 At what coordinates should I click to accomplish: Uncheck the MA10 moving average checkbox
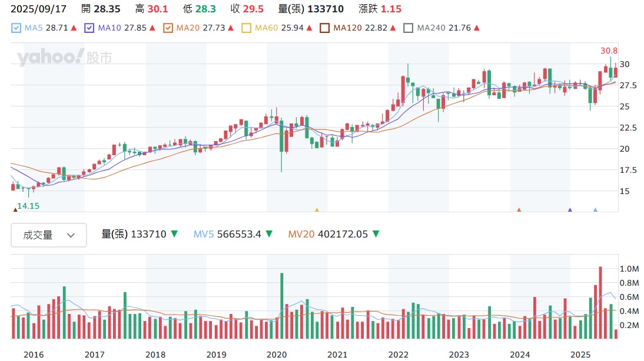click(x=89, y=28)
